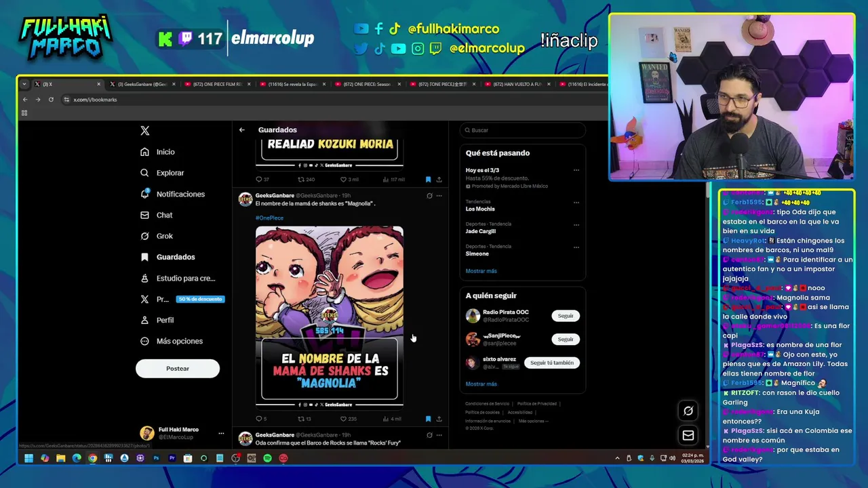Reply to the Kozuki Moria post with 37 replies

click(262, 180)
